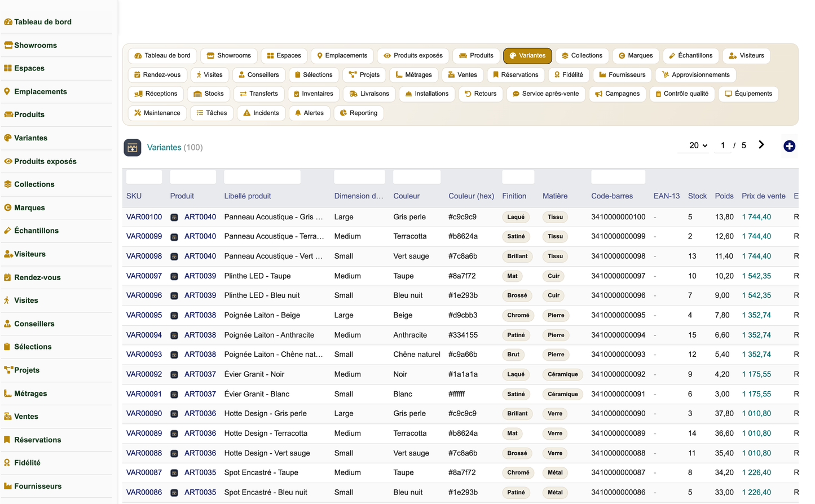Click the Rendez-vous calendar icon in sidebar
The width and height of the screenshot is (815, 504).
[x=7, y=277]
